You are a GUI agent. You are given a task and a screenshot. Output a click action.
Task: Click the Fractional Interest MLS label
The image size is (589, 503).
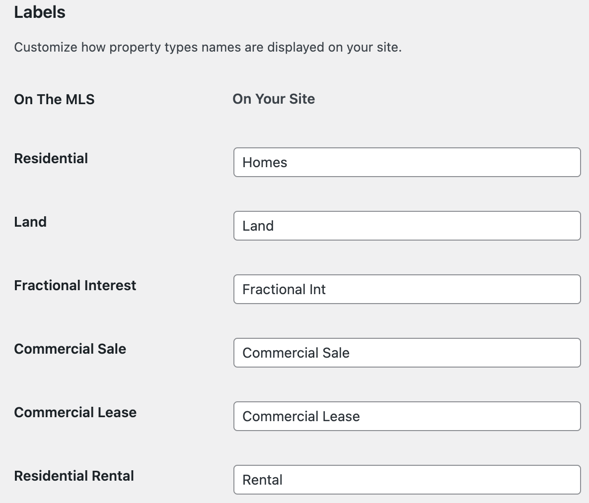[x=75, y=285]
